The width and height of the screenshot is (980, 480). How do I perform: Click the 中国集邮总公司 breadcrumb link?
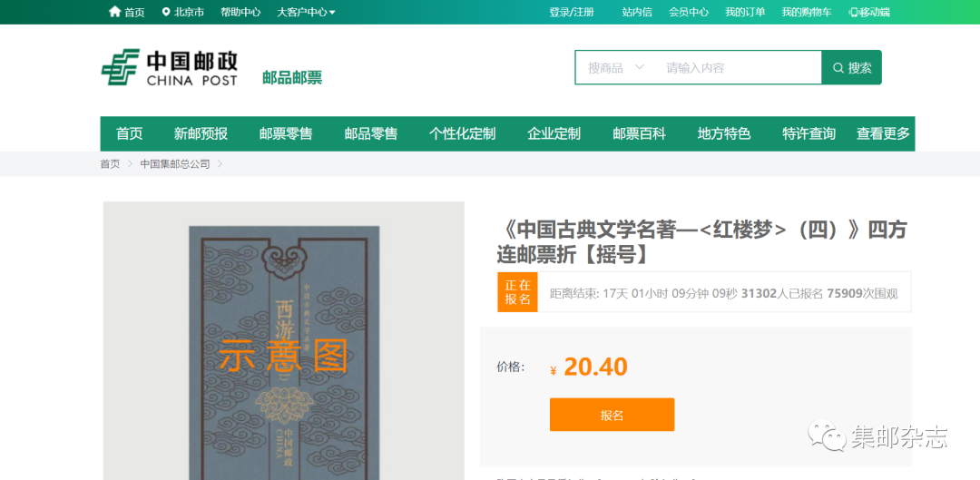pyautogui.click(x=175, y=164)
